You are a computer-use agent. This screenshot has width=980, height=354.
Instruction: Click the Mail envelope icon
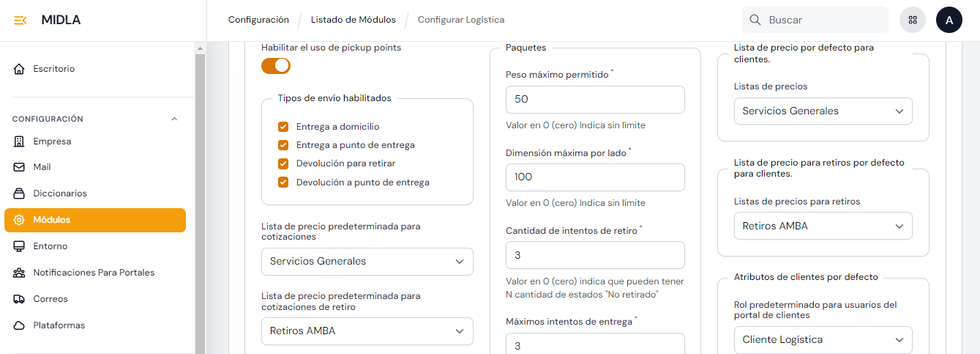pos(20,167)
